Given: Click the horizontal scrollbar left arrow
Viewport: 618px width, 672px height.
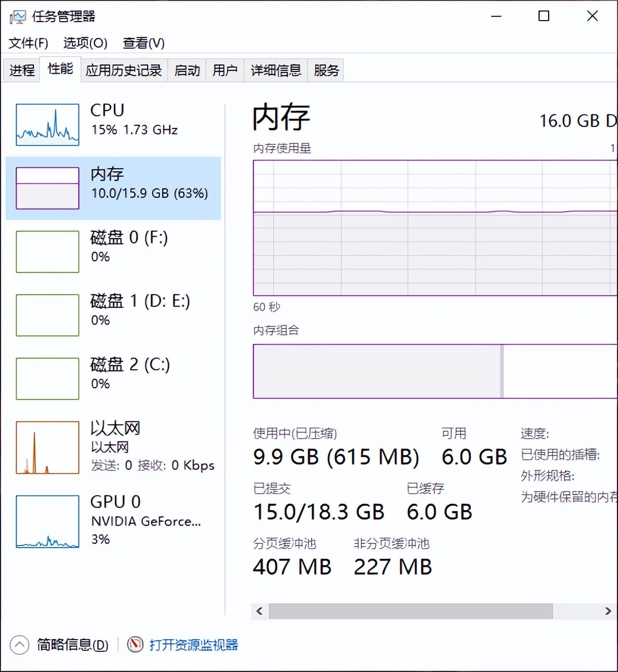Looking at the screenshot, I should (259, 611).
